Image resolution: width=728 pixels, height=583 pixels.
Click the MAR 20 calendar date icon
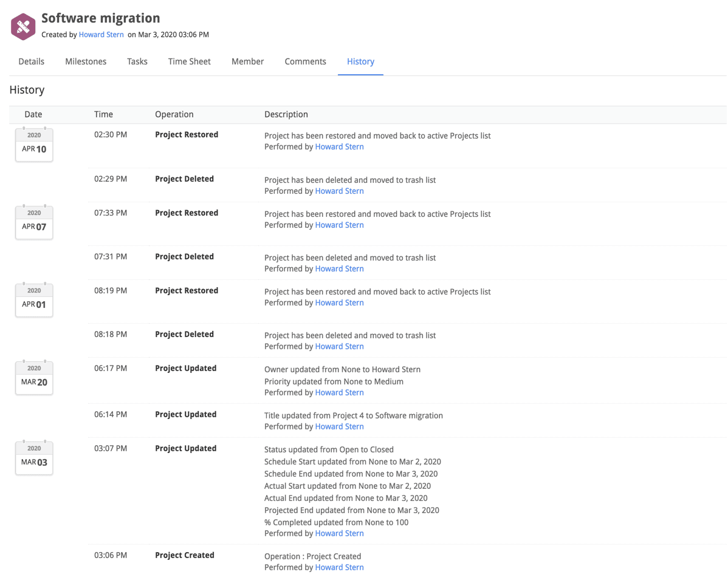pos(34,378)
